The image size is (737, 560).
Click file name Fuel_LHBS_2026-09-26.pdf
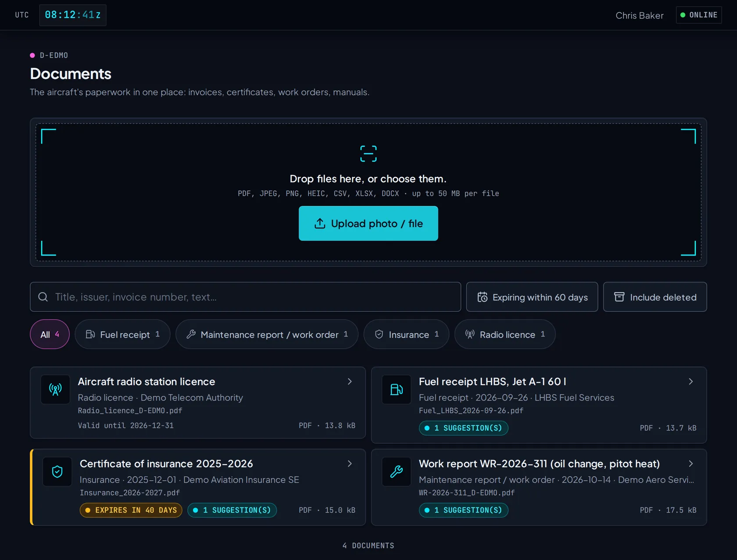coord(471,410)
